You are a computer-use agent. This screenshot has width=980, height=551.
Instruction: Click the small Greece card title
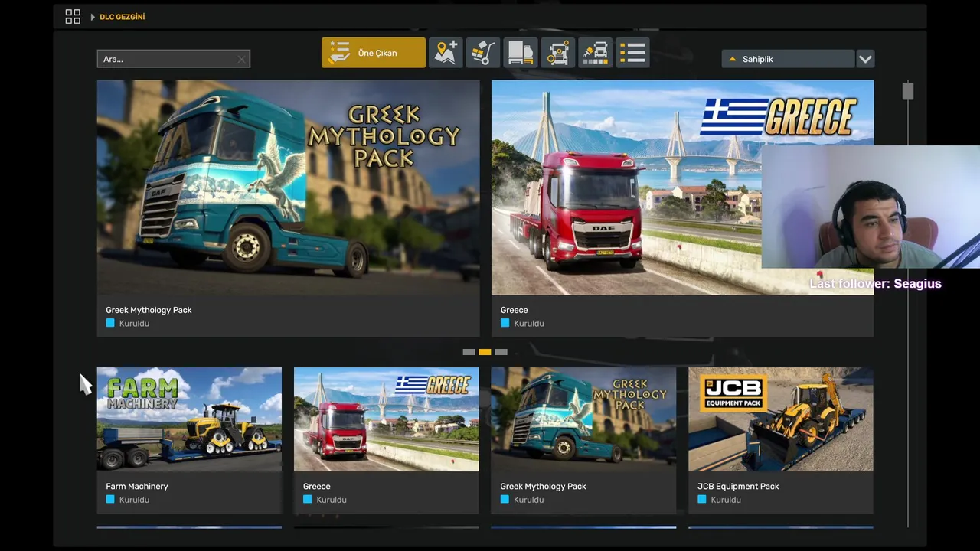pos(316,486)
